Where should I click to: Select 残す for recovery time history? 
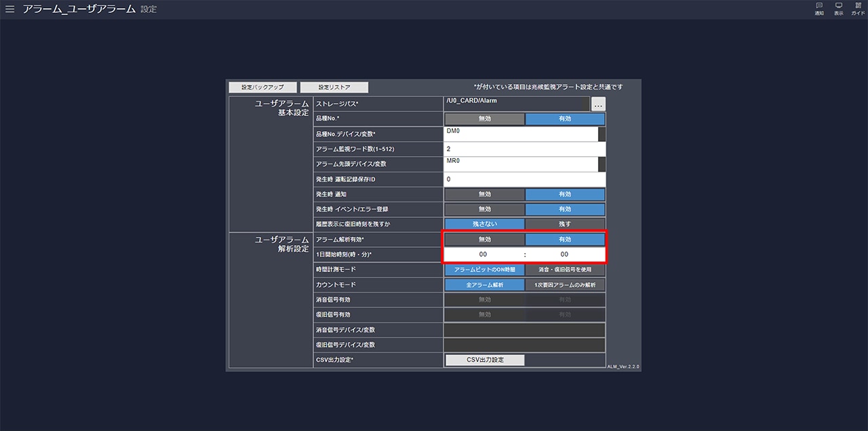click(x=565, y=224)
